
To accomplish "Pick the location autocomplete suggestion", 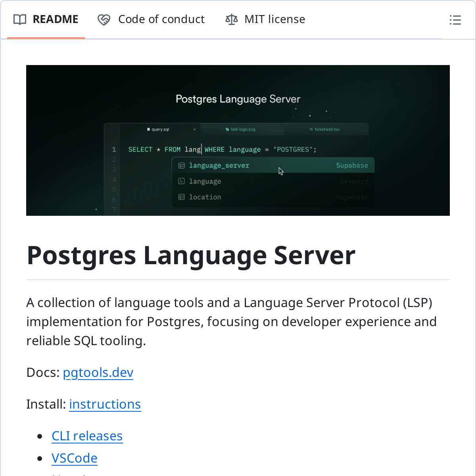I will point(205,197).
